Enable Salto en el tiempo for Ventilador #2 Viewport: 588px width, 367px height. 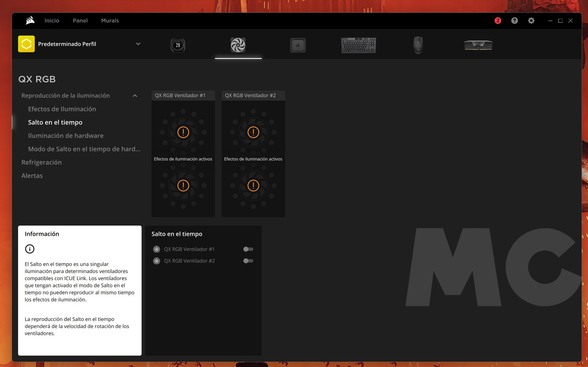tap(248, 261)
